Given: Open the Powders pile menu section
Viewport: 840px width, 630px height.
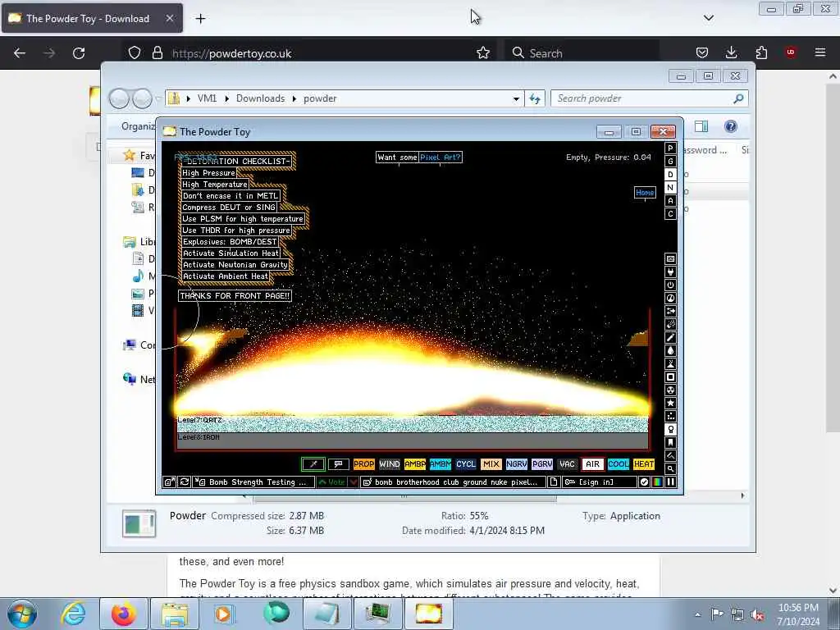Looking at the screenshot, I should point(670,363).
